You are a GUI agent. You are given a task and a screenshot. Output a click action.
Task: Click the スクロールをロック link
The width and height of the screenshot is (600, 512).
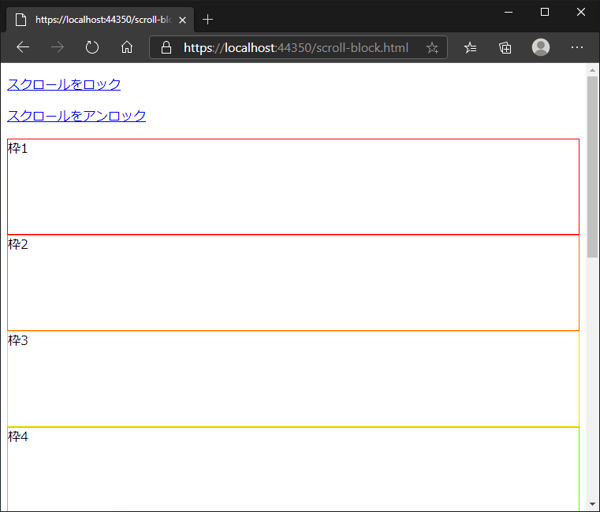click(64, 84)
